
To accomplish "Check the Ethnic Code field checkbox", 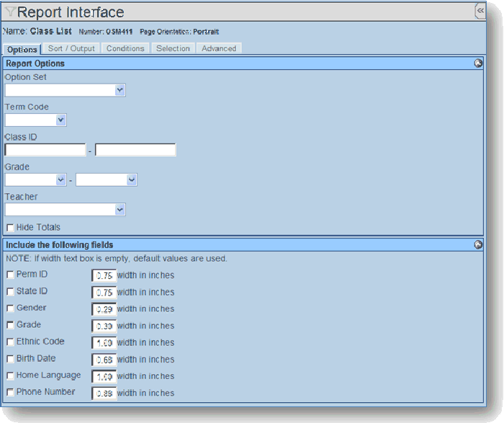I will coord(10,342).
